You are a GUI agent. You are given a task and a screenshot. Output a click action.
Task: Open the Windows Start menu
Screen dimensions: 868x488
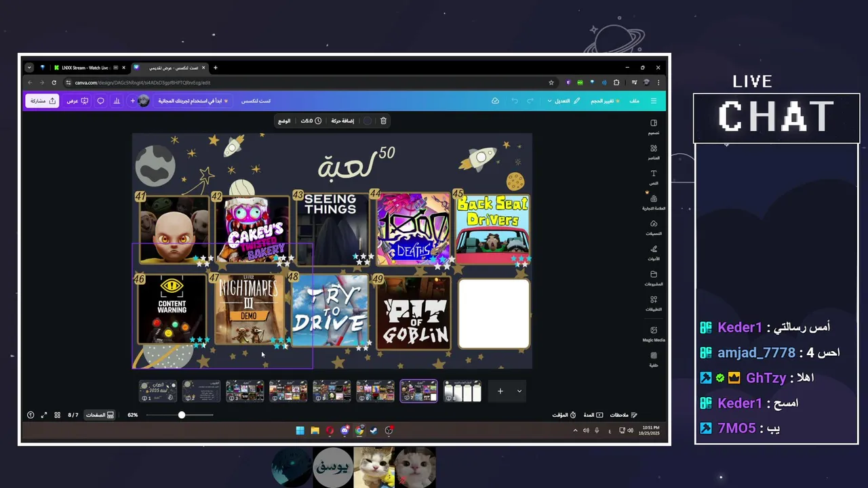300,430
